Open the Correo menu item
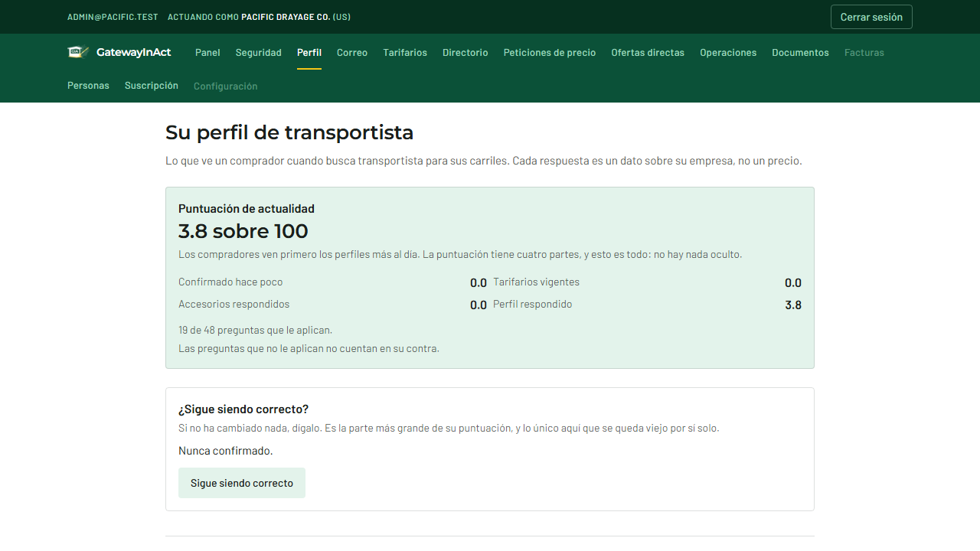The height and width of the screenshot is (551, 980). point(352,53)
